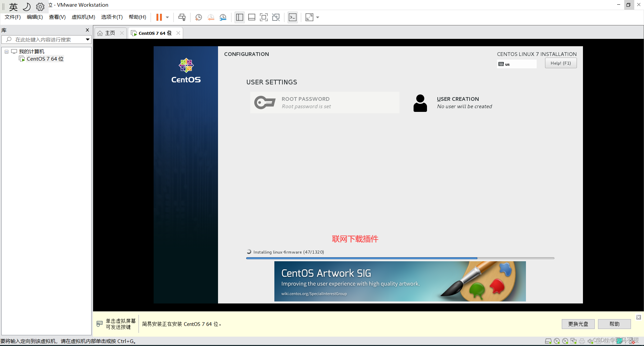Send Ctrl+Alt+Del to the virtual machine
The image size is (644, 346).
click(182, 17)
